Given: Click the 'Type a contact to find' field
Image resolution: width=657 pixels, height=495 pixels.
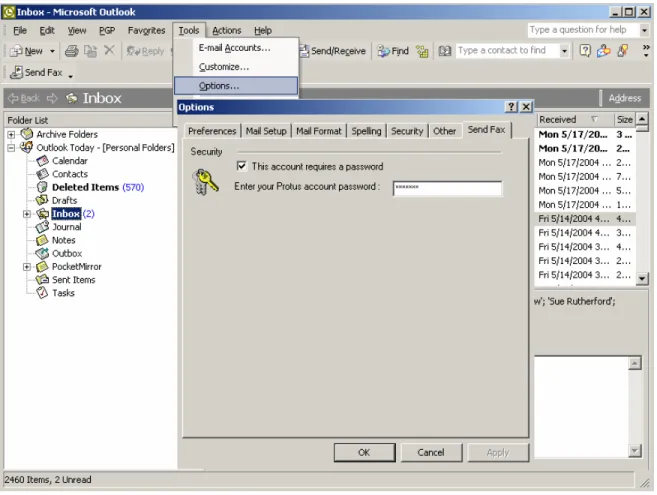Looking at the screenshot, I should (x=508, y=51).
